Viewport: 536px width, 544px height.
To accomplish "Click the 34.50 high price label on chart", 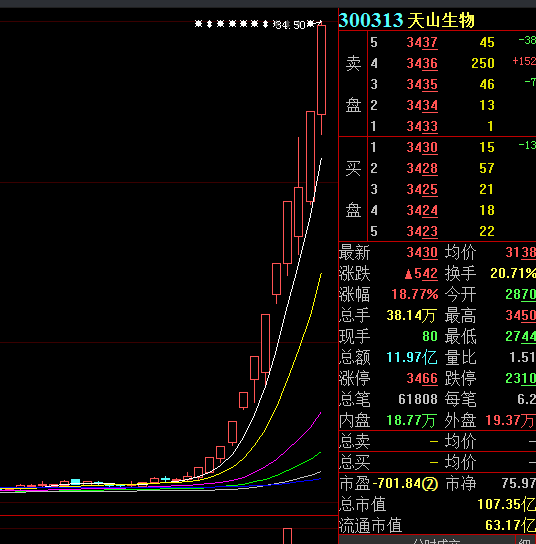I will coord(291,25).
